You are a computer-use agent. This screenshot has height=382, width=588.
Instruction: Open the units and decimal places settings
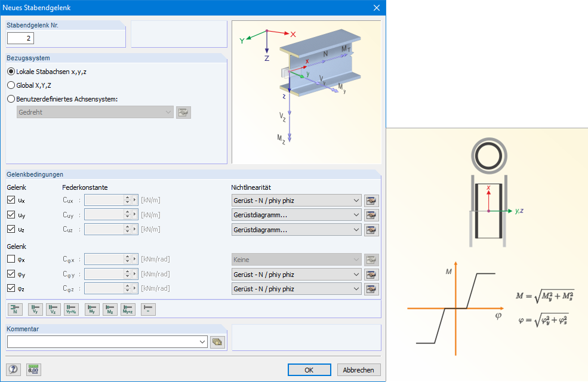coord(34,369)
